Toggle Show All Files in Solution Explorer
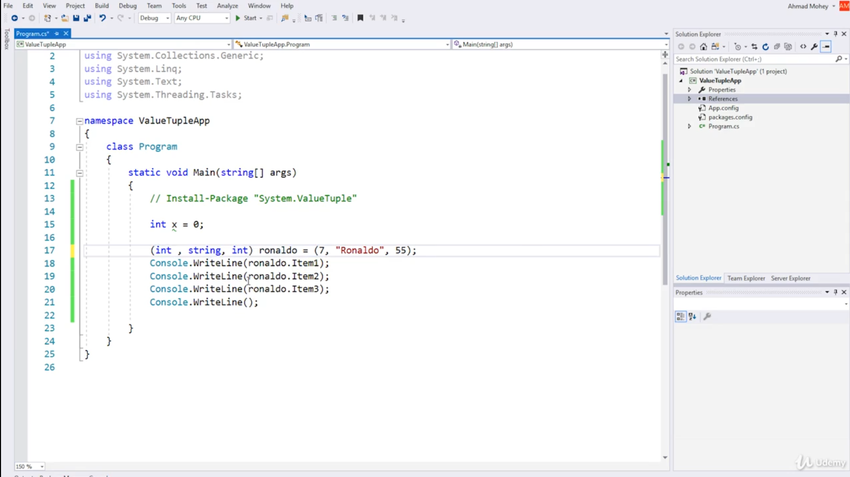The height and width of the screenshot is (477, 850). pyautogui.click(x=788, y=47)
